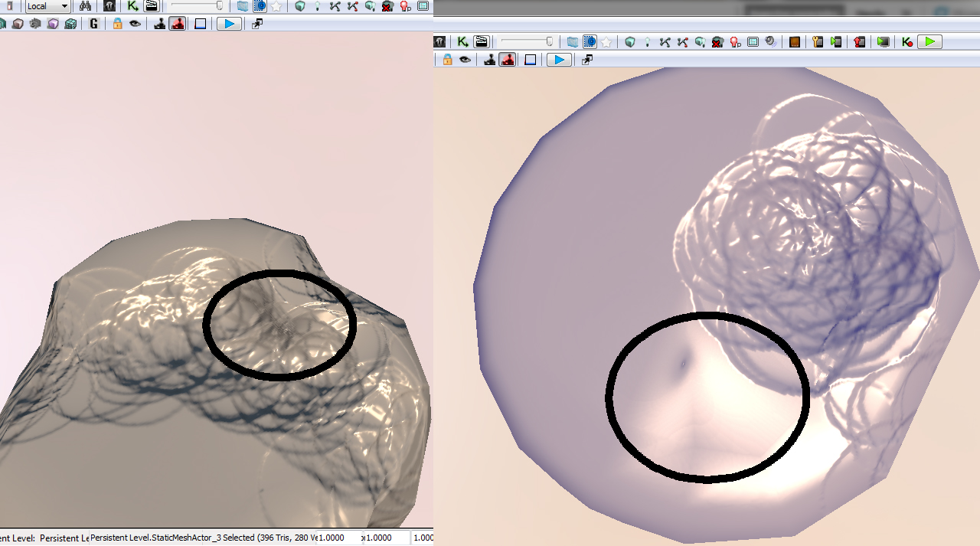Image resolution: width=980 pixels, height=546 pixels.
Task: Click green play button in right toolbar
Action: [929, 42]
